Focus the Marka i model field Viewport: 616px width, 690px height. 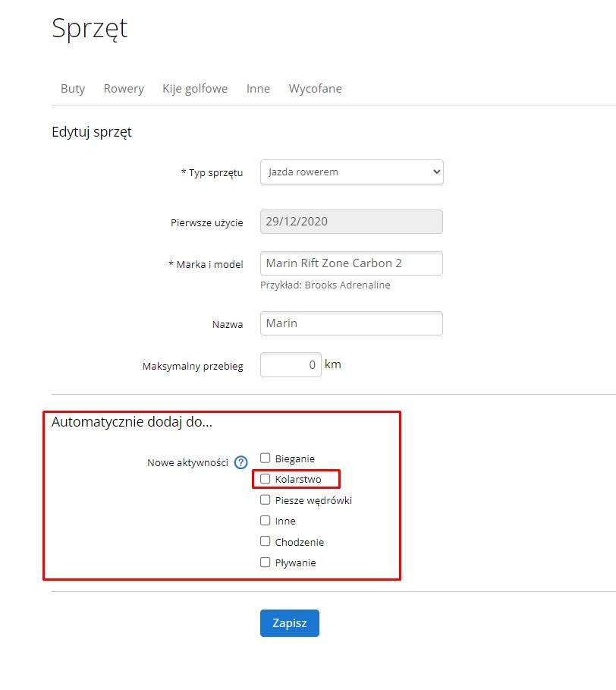[352, 263]
